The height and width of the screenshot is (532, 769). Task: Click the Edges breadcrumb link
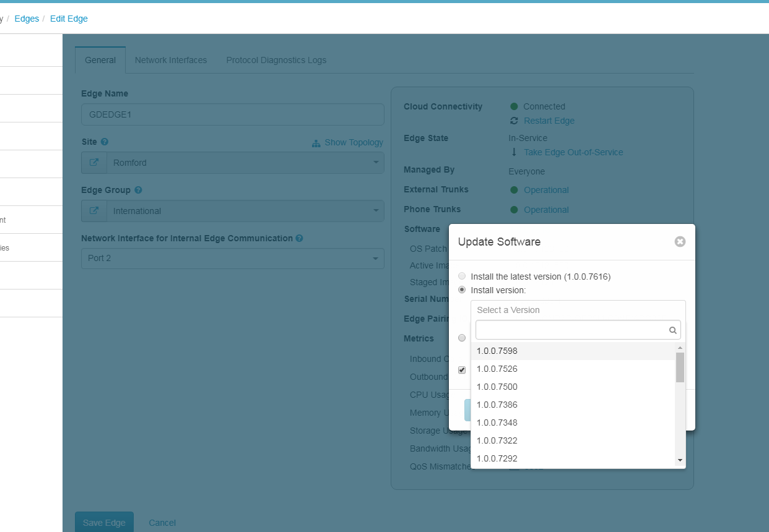27,19
